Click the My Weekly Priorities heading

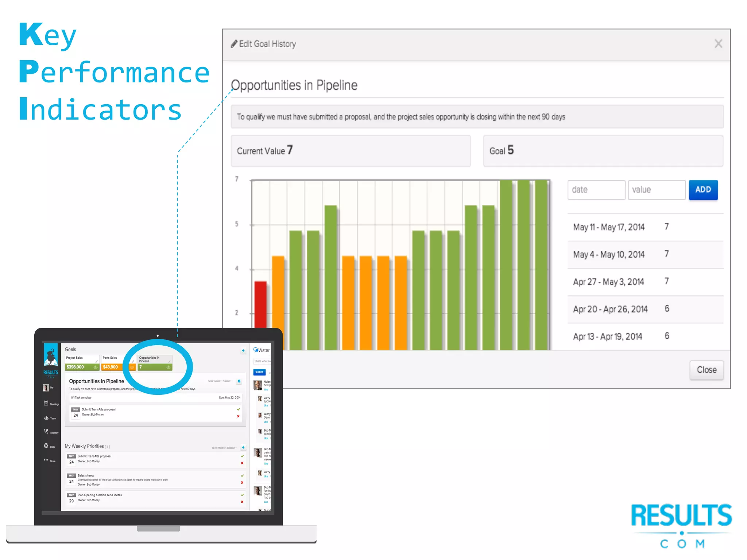click(84, 446)
